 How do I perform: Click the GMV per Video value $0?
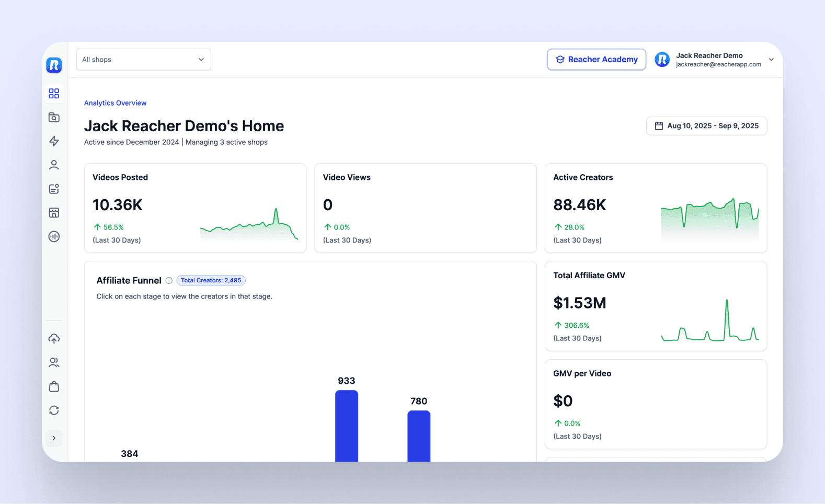click(563, 401)
